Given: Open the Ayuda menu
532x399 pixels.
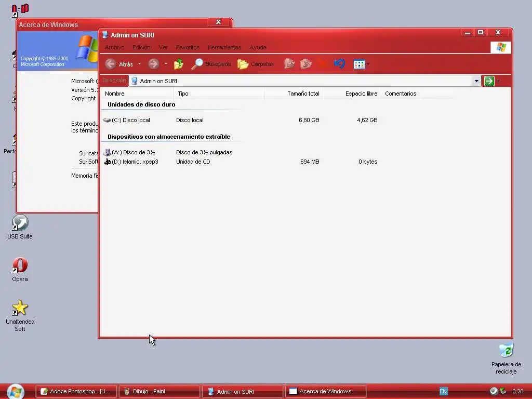Looking at the screenshot, I should [258, 47].
